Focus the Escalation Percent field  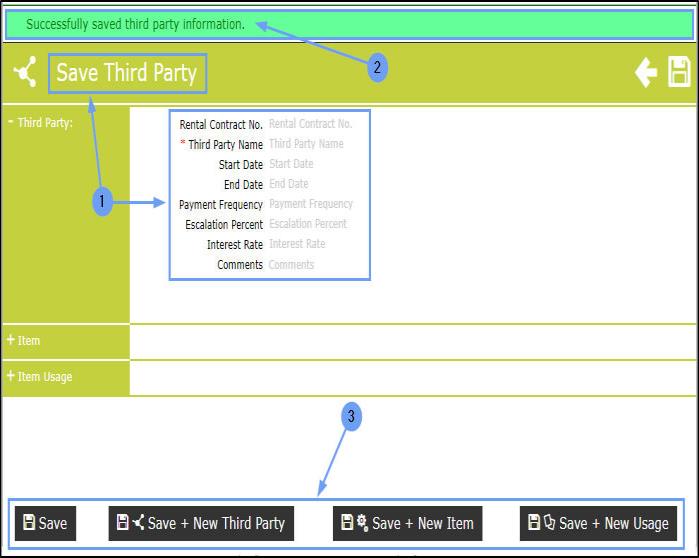[308, 224]
